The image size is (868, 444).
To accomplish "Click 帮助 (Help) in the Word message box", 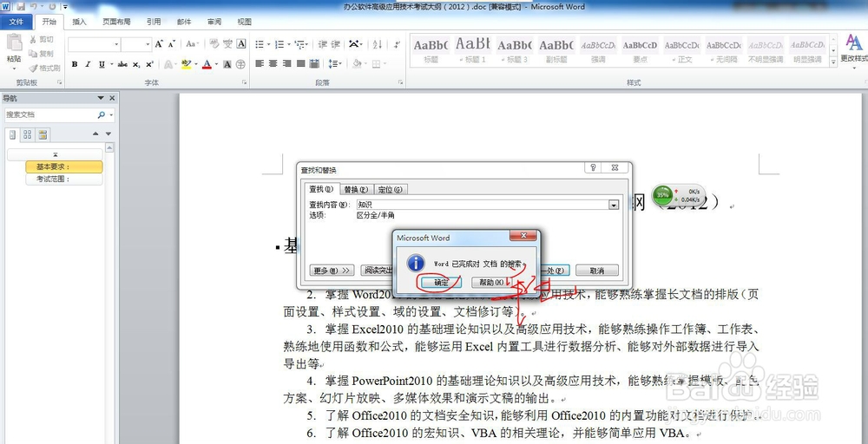I will coord(490,283).
